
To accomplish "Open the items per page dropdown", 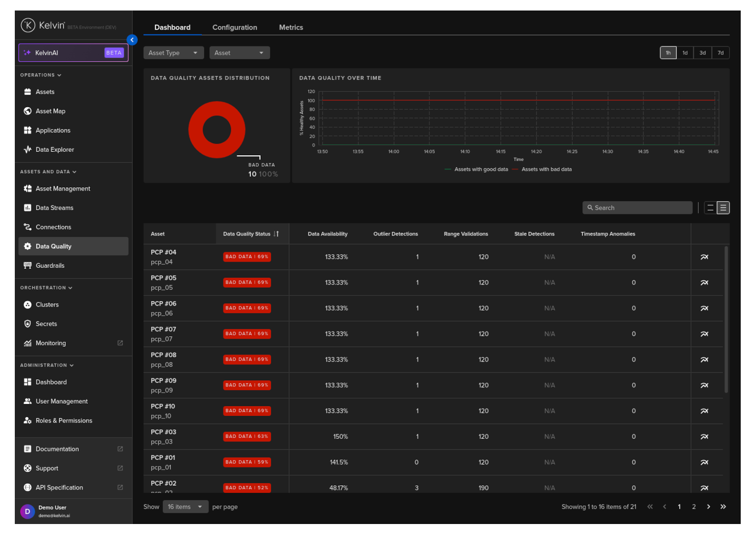I will pyautogui.click(x=185, y=507).
